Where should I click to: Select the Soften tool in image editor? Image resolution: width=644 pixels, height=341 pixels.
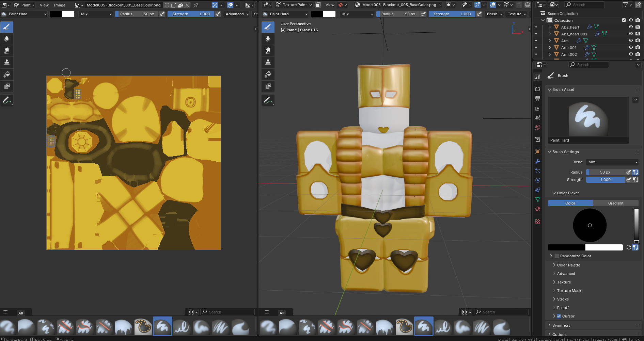[7, 39]
